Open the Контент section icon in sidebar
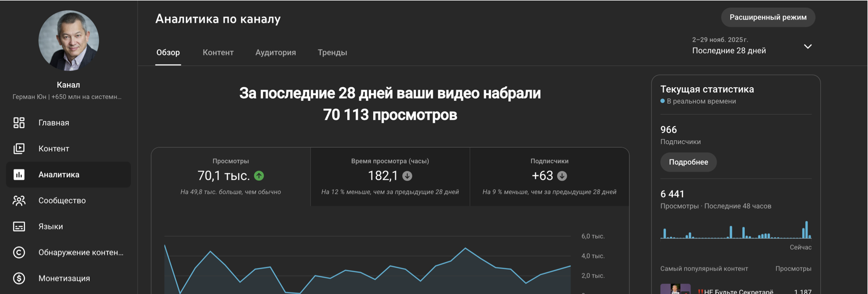Image resolution: width=868 pixels, height=294 pixels. (x=19, y=148)
